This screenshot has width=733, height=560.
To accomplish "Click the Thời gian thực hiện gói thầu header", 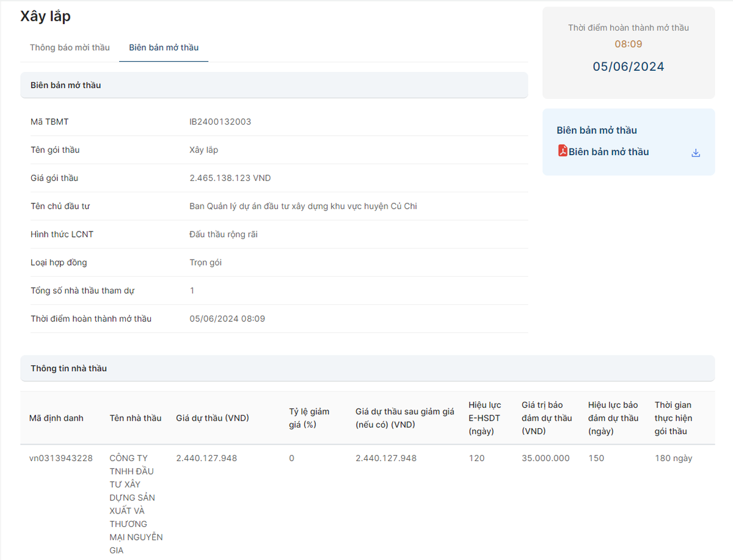I will 673,418.
